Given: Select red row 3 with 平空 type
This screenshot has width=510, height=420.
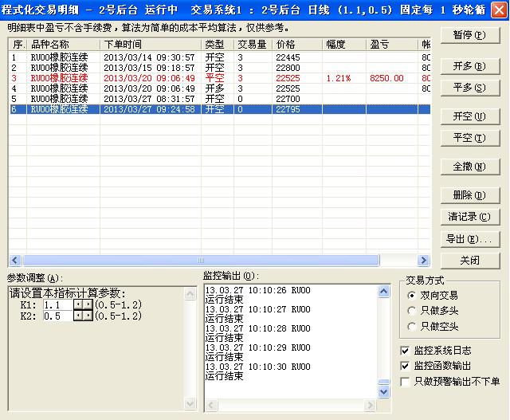Looking at the screenshot, I should [220, 78].
